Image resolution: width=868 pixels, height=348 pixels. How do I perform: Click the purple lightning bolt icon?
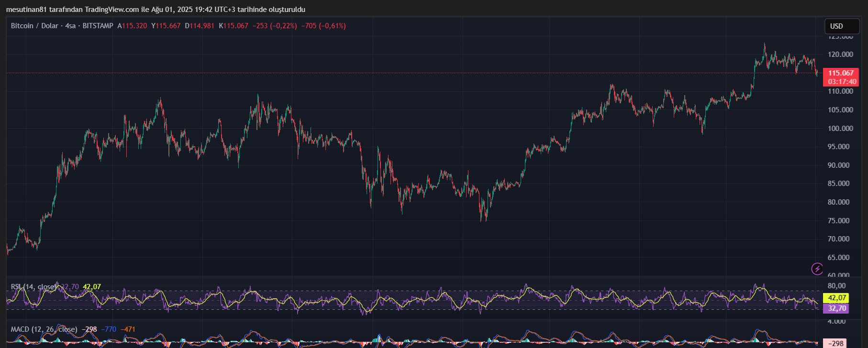click(x=817, y=269)
